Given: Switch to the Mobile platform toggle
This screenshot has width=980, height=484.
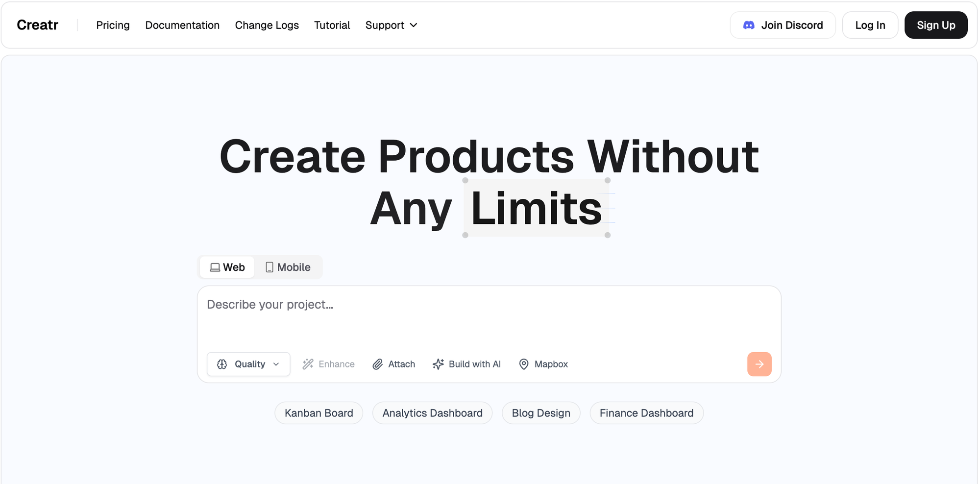Looking at the screenshot, I should point(288,267).
